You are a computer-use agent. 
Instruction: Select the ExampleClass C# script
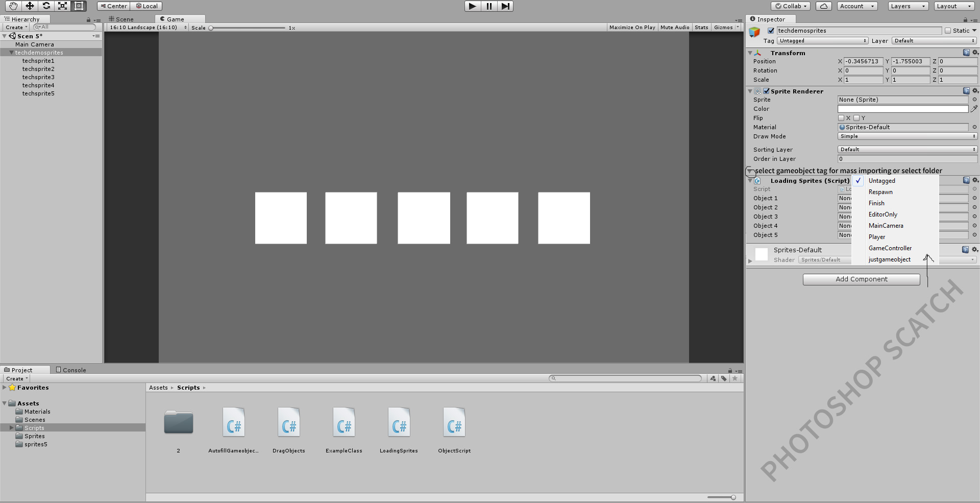tap(344, 422)
